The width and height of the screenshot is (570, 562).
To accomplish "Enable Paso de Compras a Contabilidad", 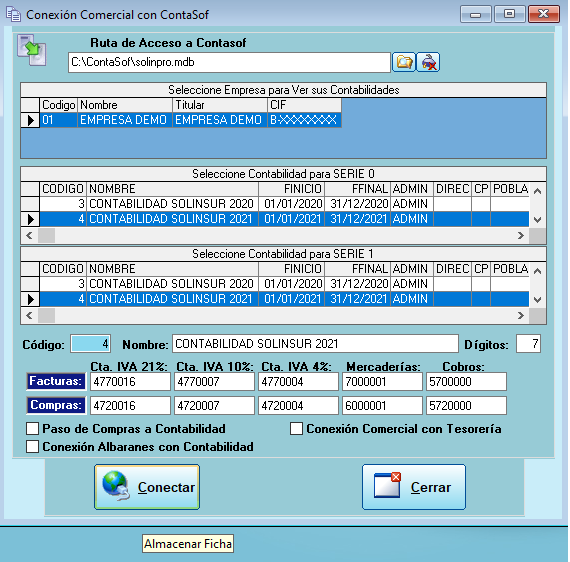I will click(32, 429).
